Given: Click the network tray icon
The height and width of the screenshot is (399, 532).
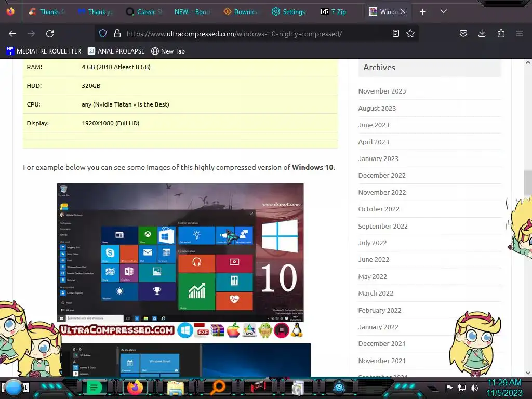Looking at the screenshot, I should pos(462,388).
